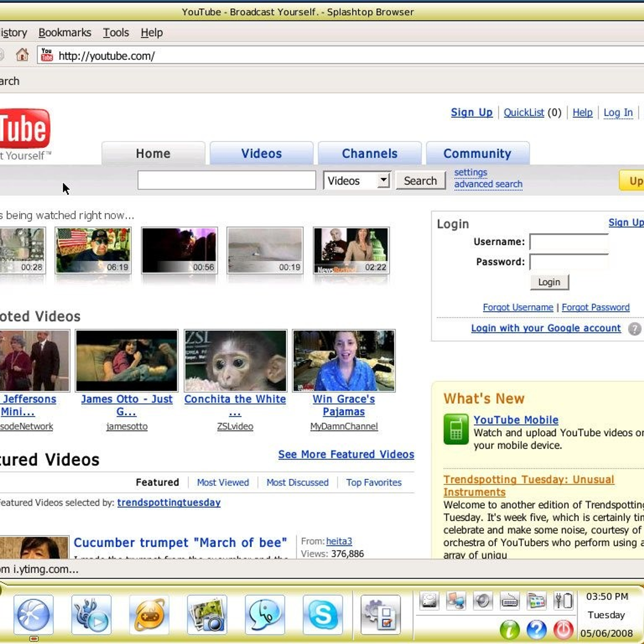Open the Videos search category dropdown

click(357, 180)
